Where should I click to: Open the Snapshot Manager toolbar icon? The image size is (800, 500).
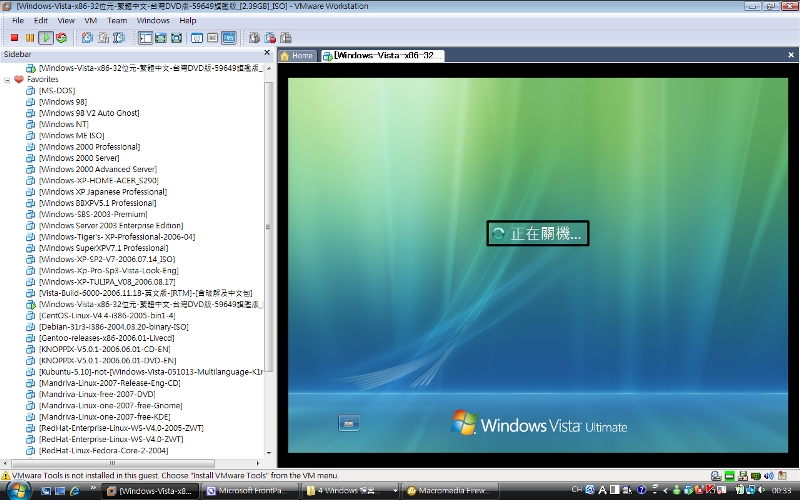click(119, 38)
